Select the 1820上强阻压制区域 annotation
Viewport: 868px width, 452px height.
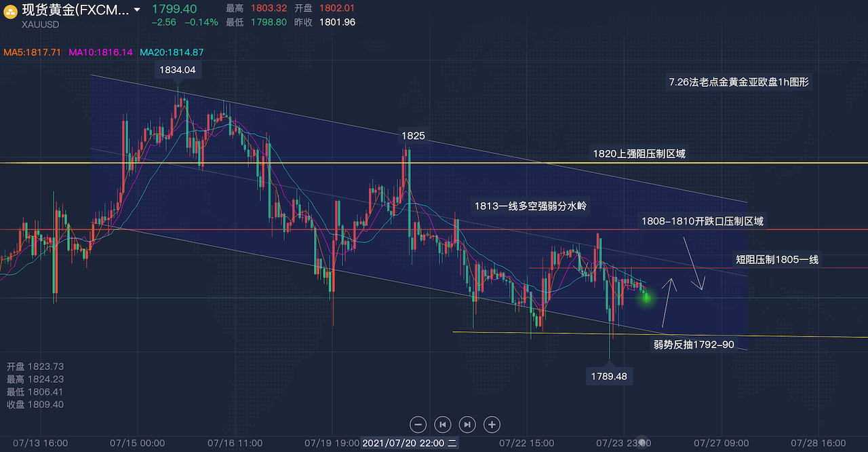[639, 154]
